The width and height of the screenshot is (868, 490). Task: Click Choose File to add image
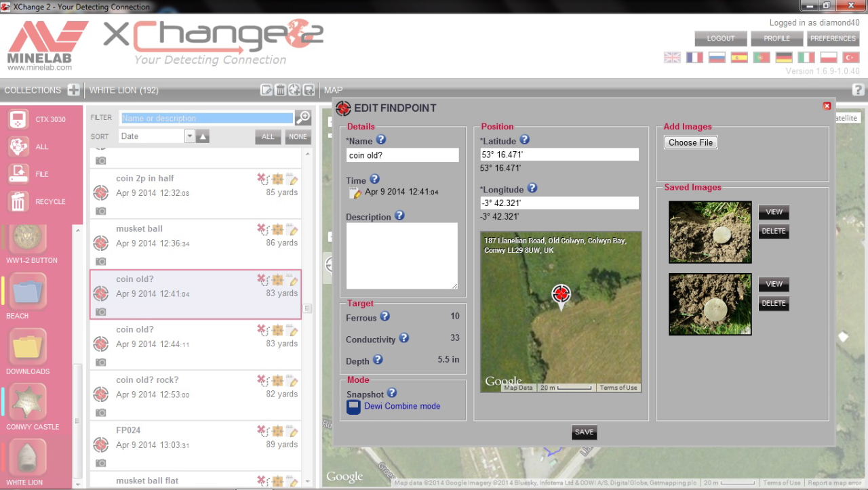pos(690,142)
